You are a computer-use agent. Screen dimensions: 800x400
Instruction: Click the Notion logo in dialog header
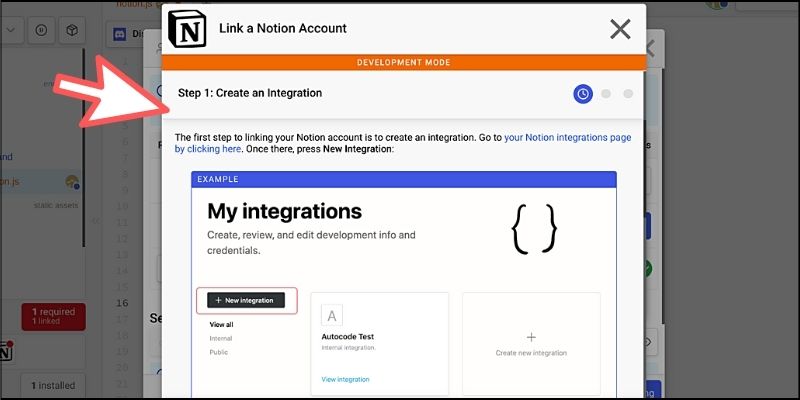click(x=187, y=29)
